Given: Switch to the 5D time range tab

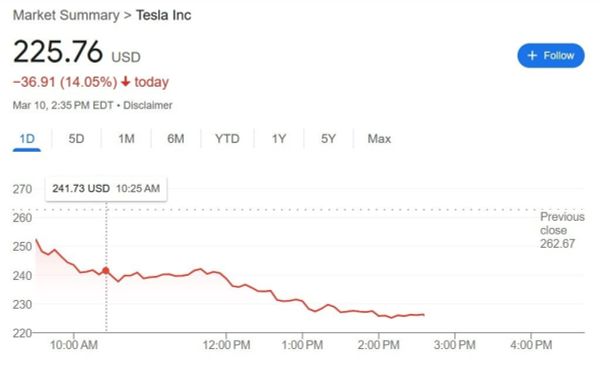Looking at the screenshot, I should [76, 139].
